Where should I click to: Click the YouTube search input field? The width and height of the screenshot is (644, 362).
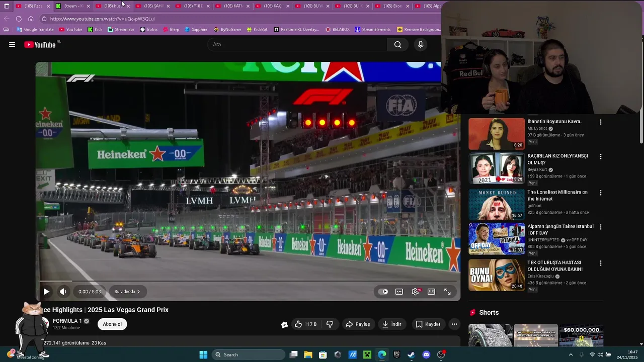[297, 45]
